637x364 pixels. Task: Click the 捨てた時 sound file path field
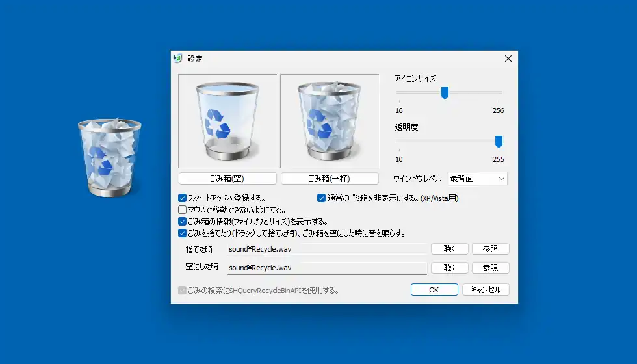click(327, 249)
